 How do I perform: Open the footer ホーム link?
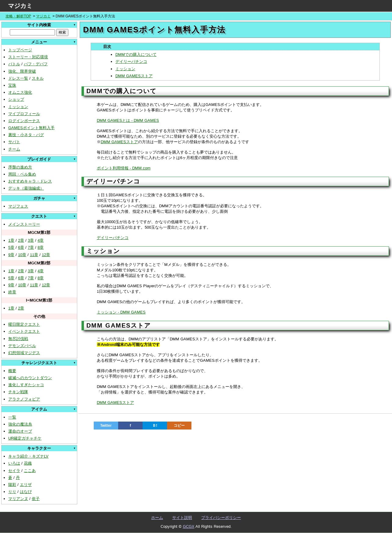157,518
